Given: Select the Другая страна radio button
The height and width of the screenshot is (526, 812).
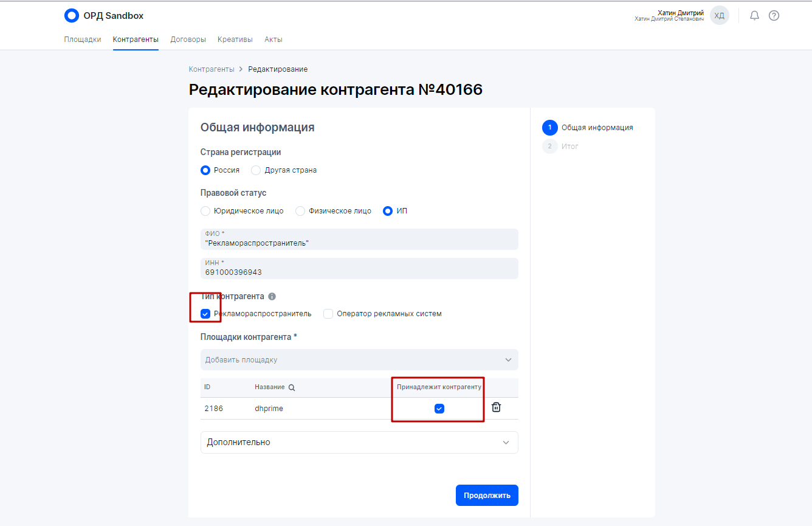Looking at the screenshot, I should (x=256, y=170).
